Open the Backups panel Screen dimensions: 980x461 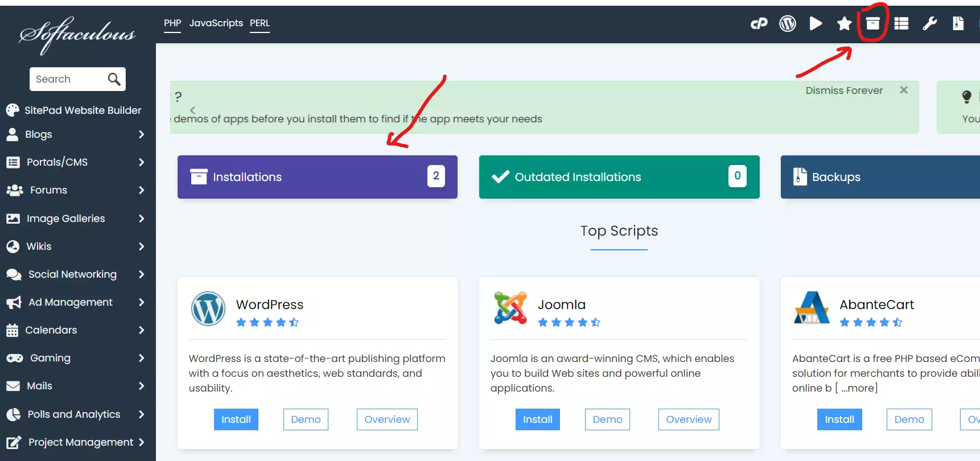point(880,177)
